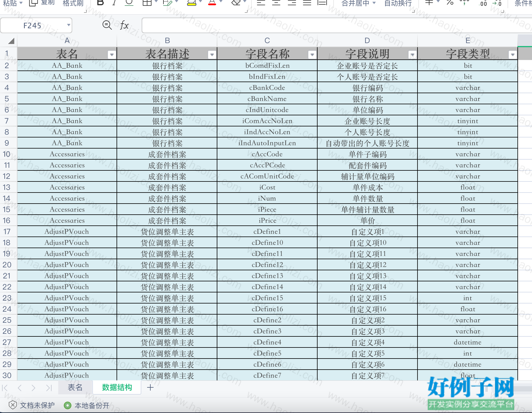Select column A header
The image size is (532, 413).
(x=67, y=40)
